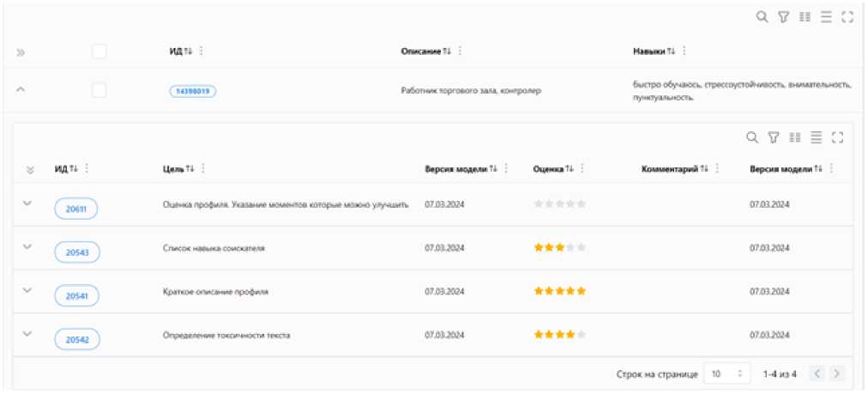Click the column settings icon in the top toolbar
The image size is (868, 394).
tap(804, 16)
